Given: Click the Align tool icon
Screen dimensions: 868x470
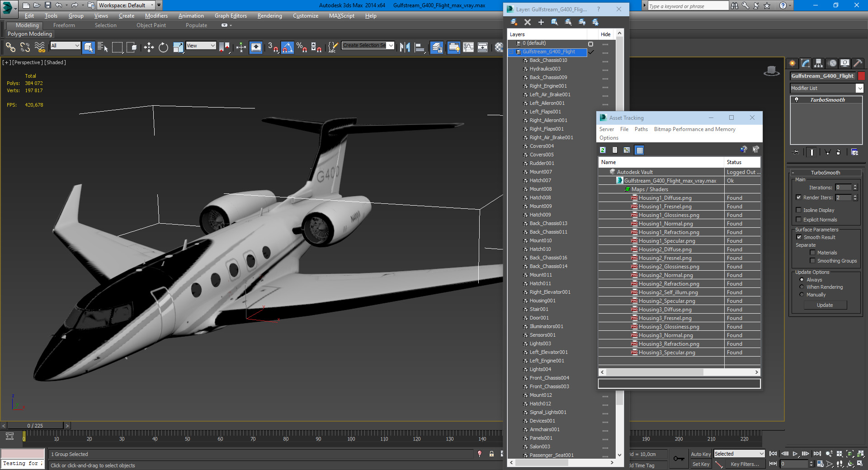Looking at the screenshot, I should pos(420,47).
